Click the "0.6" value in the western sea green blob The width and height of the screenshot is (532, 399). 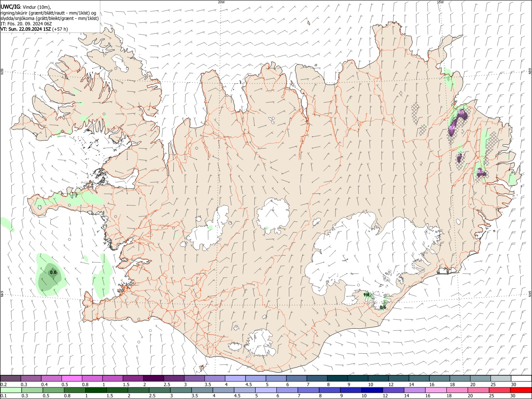pyautogui.click(x=53, y=273)
